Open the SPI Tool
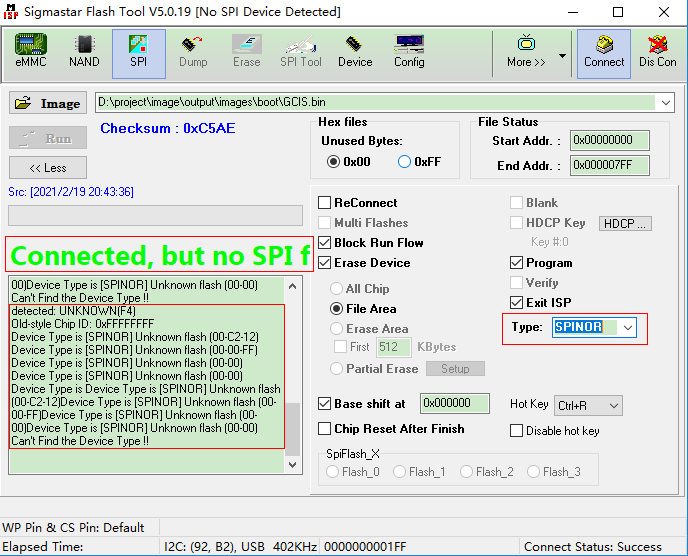Screen dimensions: 688x556 [301, 51]
